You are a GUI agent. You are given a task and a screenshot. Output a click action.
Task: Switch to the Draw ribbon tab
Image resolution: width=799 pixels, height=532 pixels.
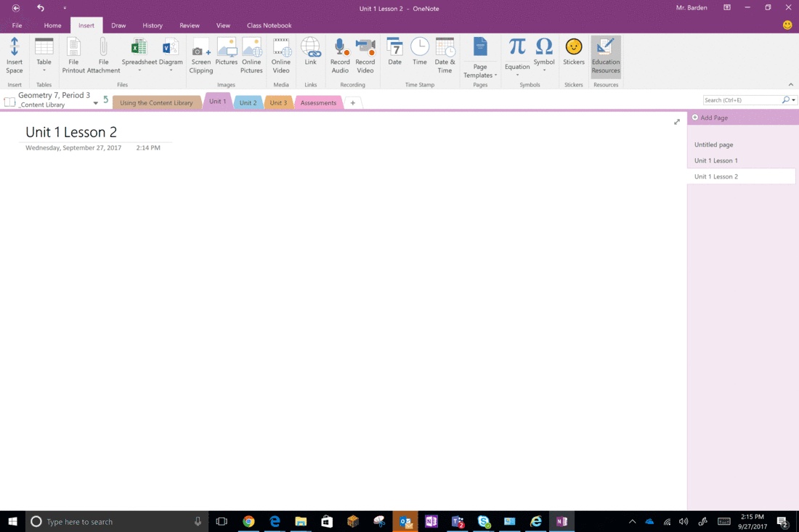point(118,25)
